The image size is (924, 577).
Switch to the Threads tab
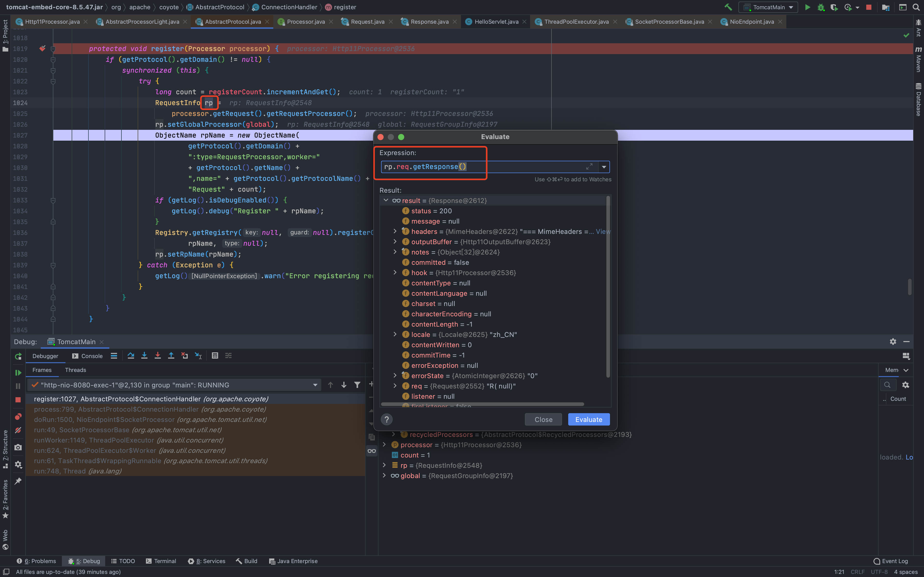[75, 370]
